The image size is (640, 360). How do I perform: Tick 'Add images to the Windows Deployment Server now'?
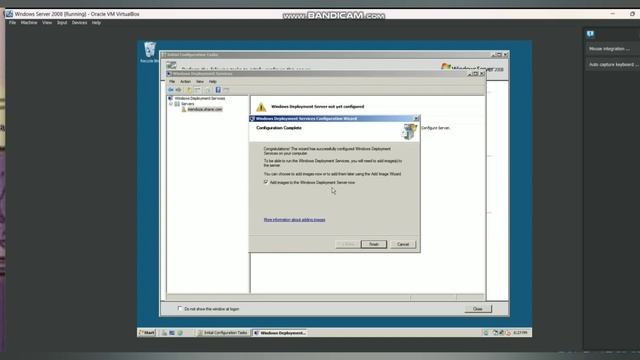pos(266,182)
